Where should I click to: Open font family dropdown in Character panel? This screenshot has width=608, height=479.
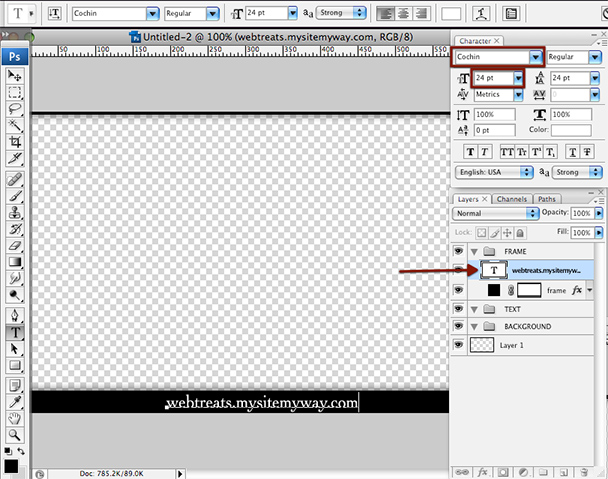point(535,57)
